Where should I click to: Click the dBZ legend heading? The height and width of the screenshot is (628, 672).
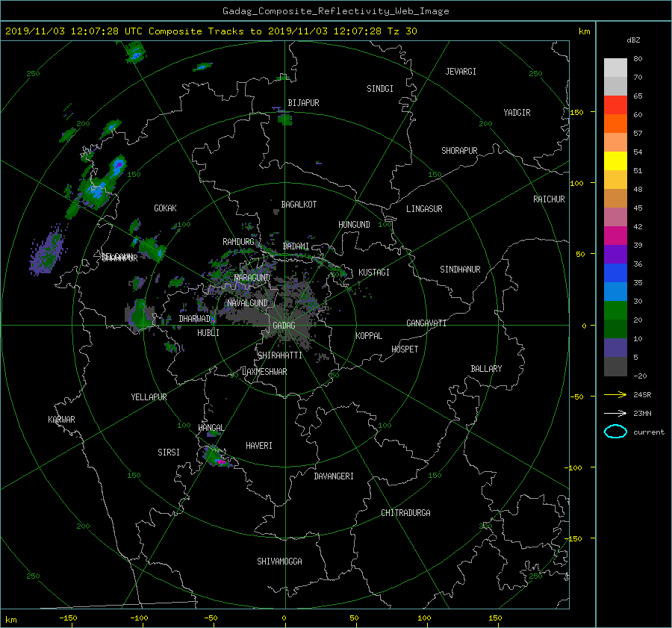tap(633, 40)
